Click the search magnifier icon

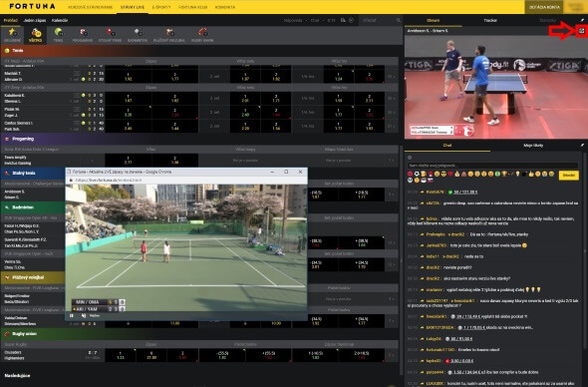point(399,20)
